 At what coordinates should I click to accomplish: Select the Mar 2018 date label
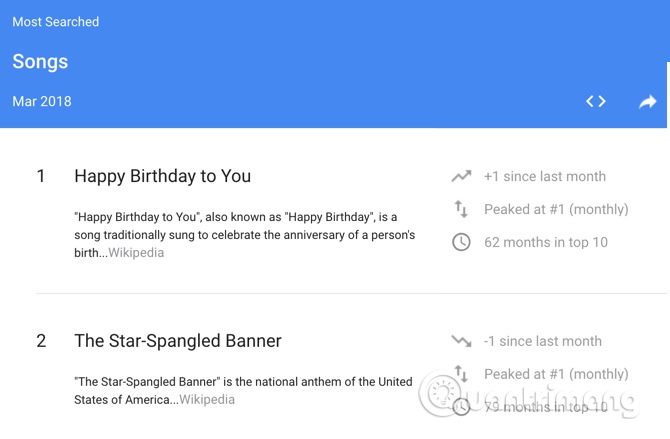point(42,101)
